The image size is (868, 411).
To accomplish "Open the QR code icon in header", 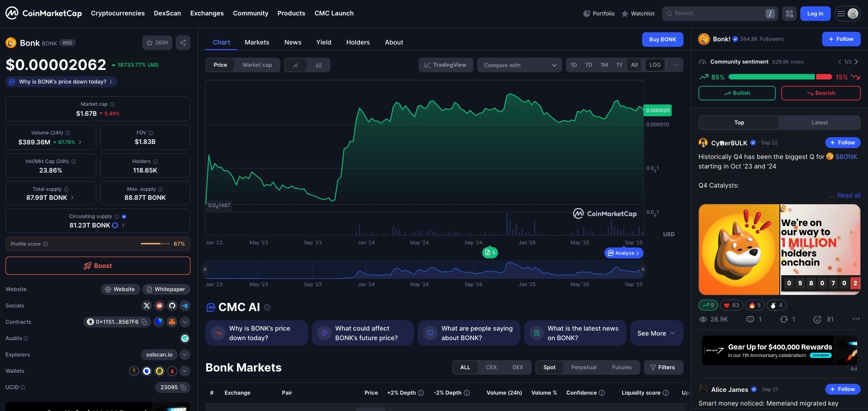I will coord(789,14).
